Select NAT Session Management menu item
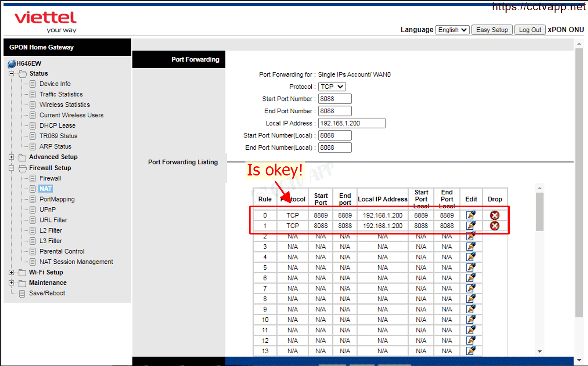Viewport: 588px width, 366px height. [x=76, y=262]
